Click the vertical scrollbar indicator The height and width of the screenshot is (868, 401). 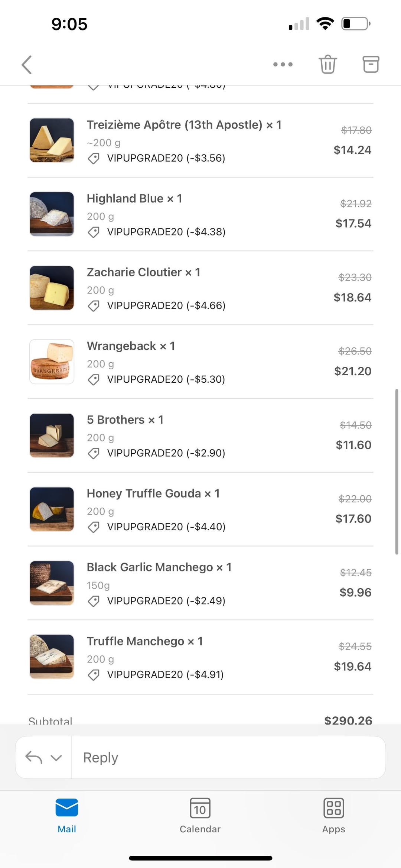tap(396, 472)
